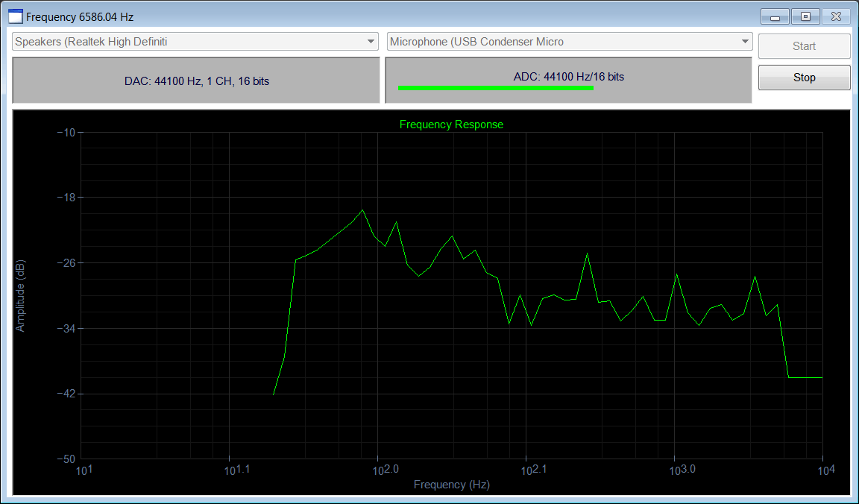Minimize the Frequency window
Image resolution: width=859 pixels, height=504 pixels.
(x=775, y=17)
